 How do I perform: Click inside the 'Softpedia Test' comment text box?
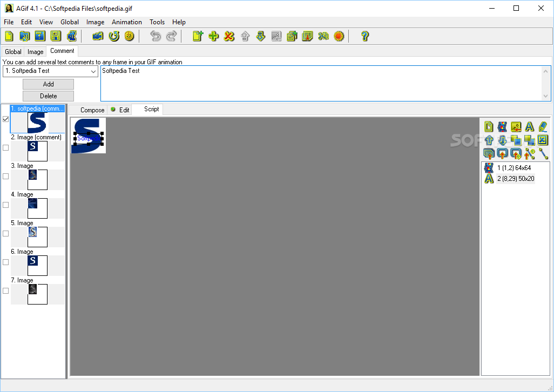pyautogui.click(x=321, y=83)
